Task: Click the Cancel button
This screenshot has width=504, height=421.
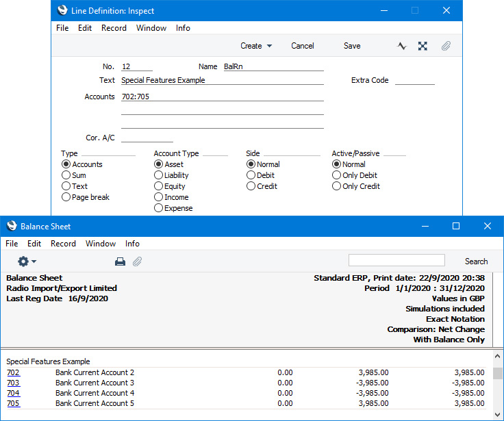Action: coord(303,46)
